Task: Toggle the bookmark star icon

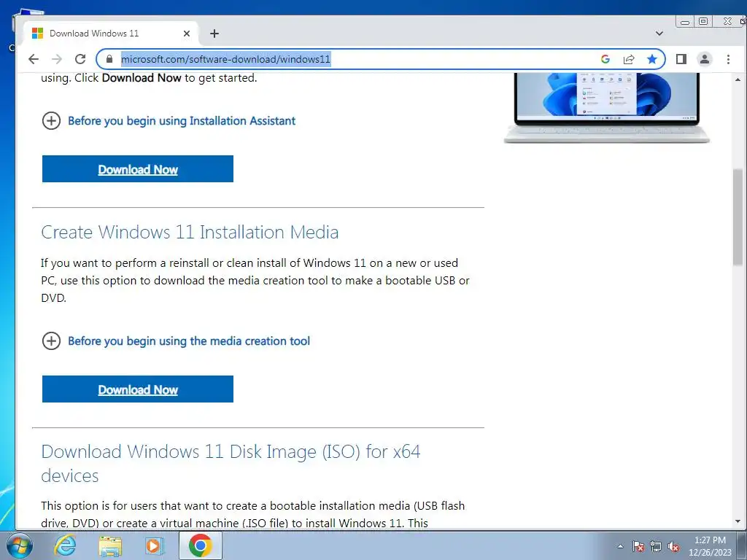Action: [651, 59]
